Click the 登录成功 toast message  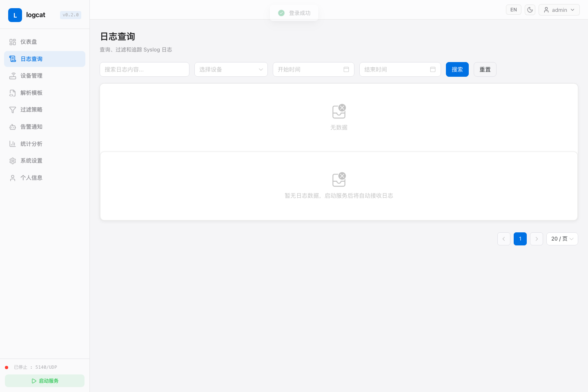click(294, 13)
